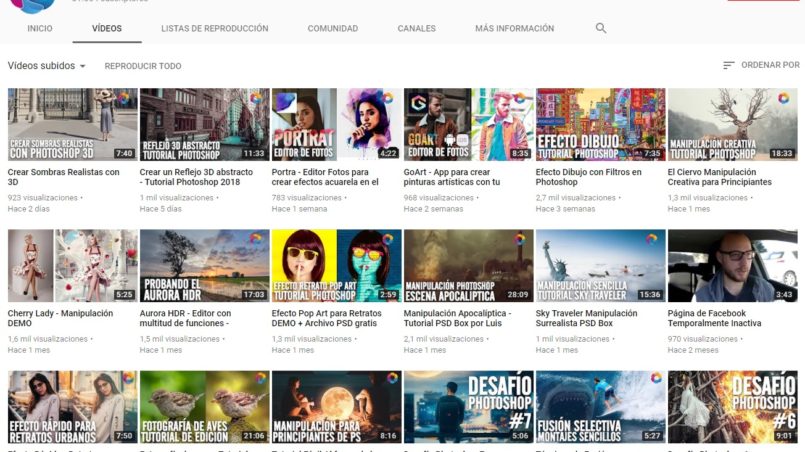Click title El Ciervo Manipulación Creativa

719,177
